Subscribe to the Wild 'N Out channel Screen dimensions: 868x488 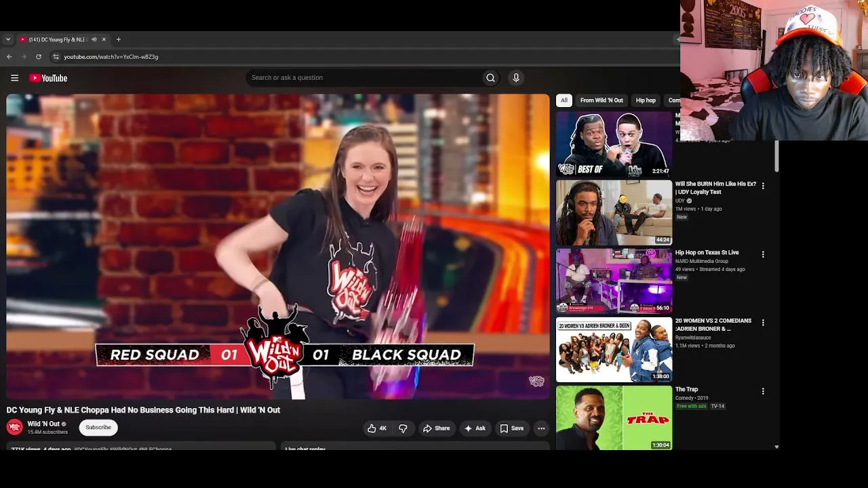pos(98,428)
